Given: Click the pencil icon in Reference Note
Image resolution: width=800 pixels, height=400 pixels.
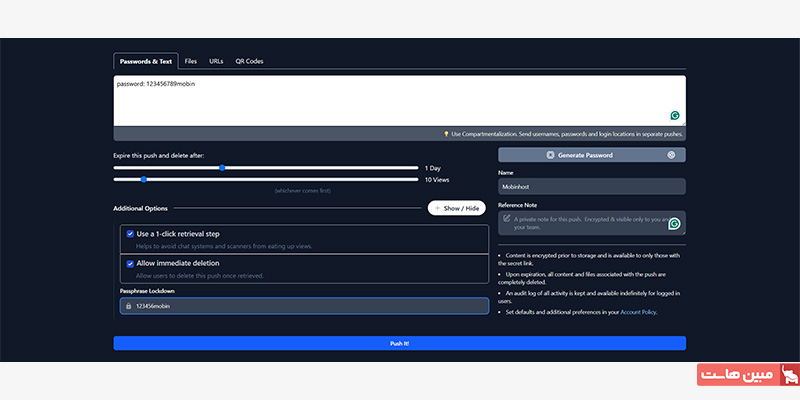Looking at the screenshot, I should click(507, 217).
